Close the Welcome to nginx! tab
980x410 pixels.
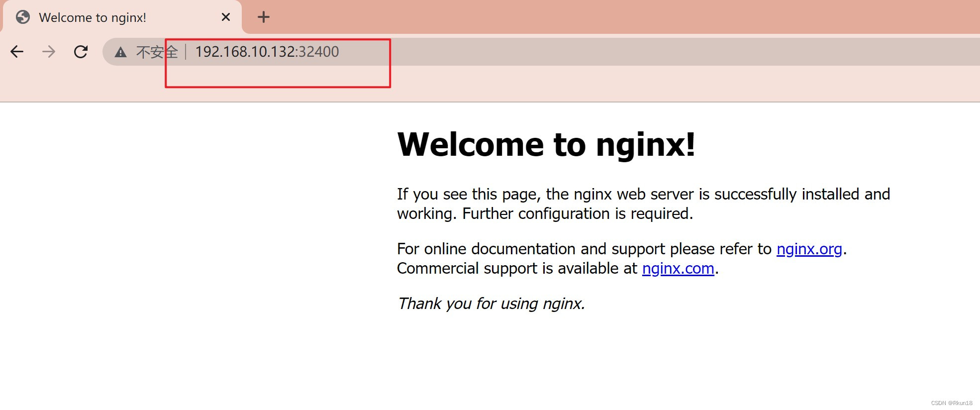coord(226,17)
